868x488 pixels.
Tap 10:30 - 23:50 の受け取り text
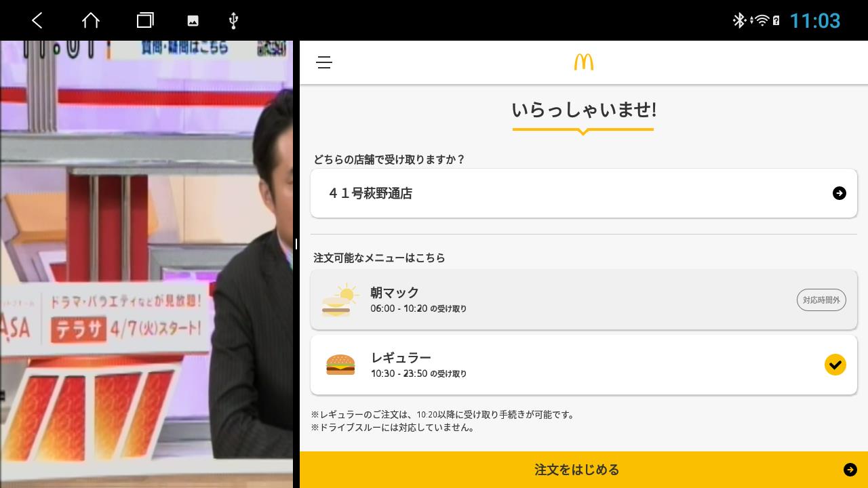tap(418, 373)
